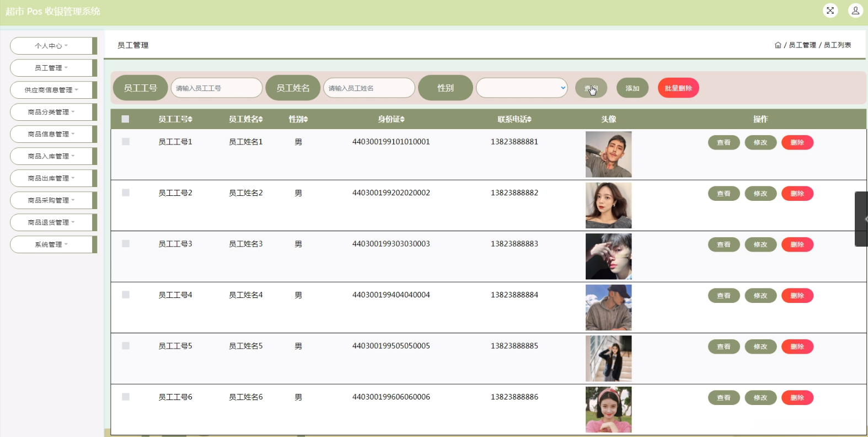Click the red 批量删除 button

pos(678,88)
